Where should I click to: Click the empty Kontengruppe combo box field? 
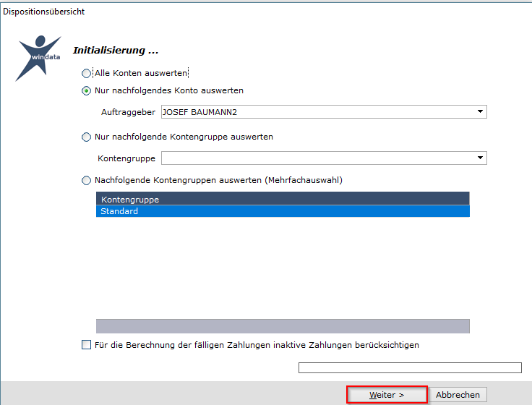coord(324,158)
